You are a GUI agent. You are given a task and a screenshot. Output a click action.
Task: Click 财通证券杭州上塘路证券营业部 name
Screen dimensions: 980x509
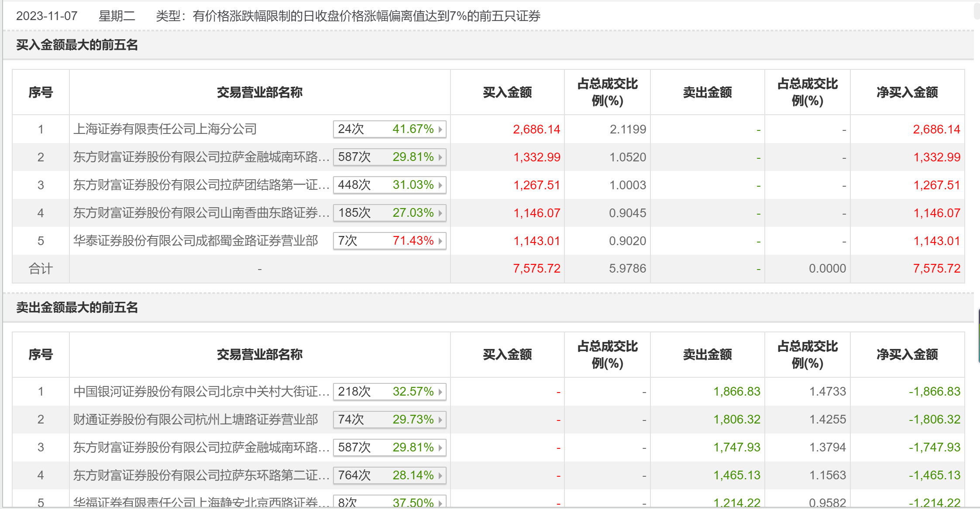(196, 420)
